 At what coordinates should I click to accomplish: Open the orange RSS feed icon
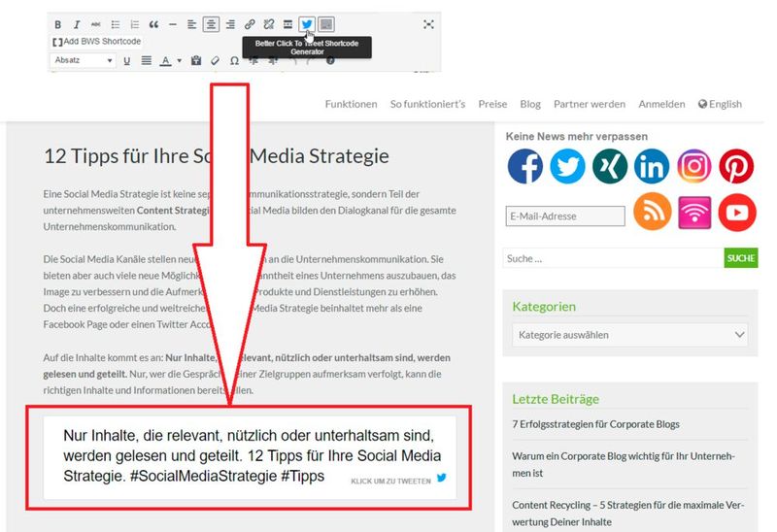click(652, 212)
